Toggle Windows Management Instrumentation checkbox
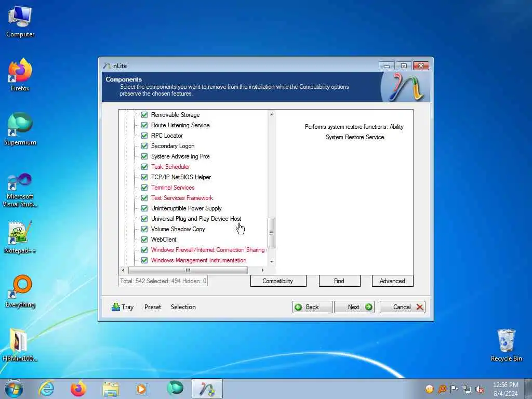Viewport: 532px width, 399px height. click(144, 260)
